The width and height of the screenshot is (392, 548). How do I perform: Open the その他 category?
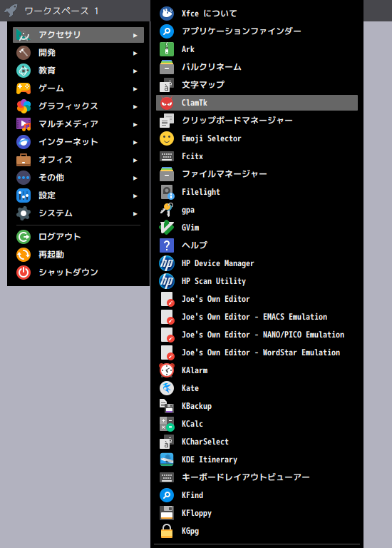click(x=78, y=178)
